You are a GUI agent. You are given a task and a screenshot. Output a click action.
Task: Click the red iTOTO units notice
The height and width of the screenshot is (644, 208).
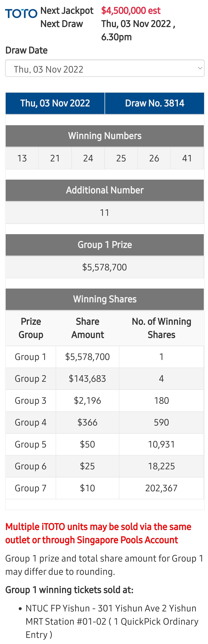(98, 533)
